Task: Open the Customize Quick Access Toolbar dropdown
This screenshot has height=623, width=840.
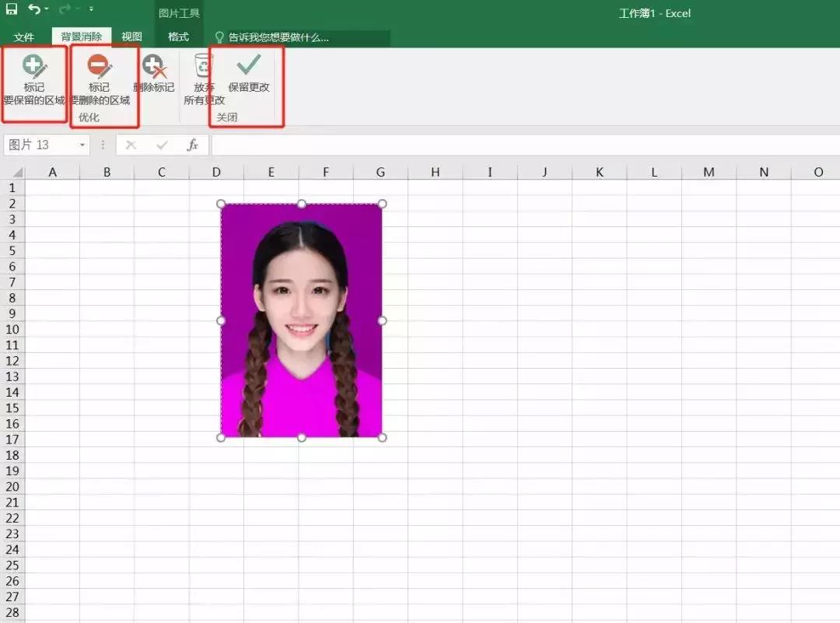Action: (91, 9)
